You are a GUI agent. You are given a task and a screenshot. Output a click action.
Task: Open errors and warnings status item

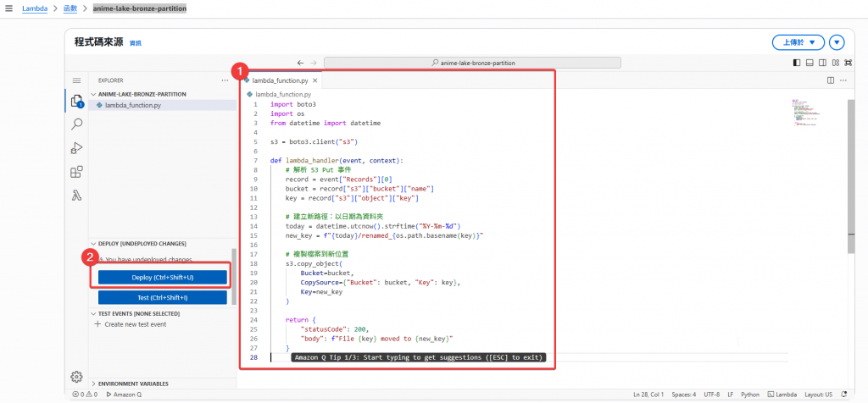[86, 395]
